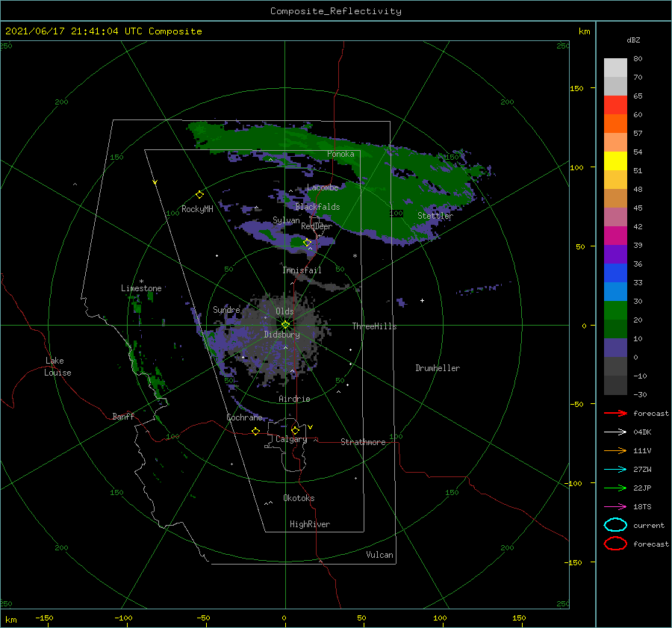Click the Strathmore city label
The width and height of the screenshot is (672, 628).
click(363, 442)
